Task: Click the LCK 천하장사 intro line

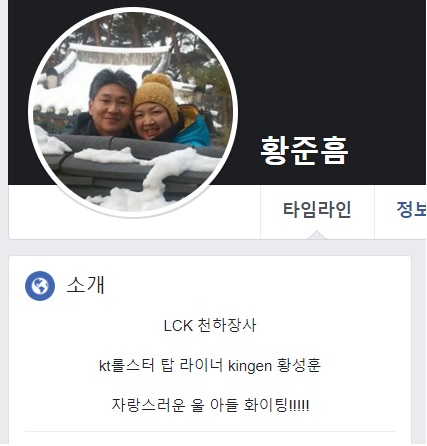Action: 210,325
